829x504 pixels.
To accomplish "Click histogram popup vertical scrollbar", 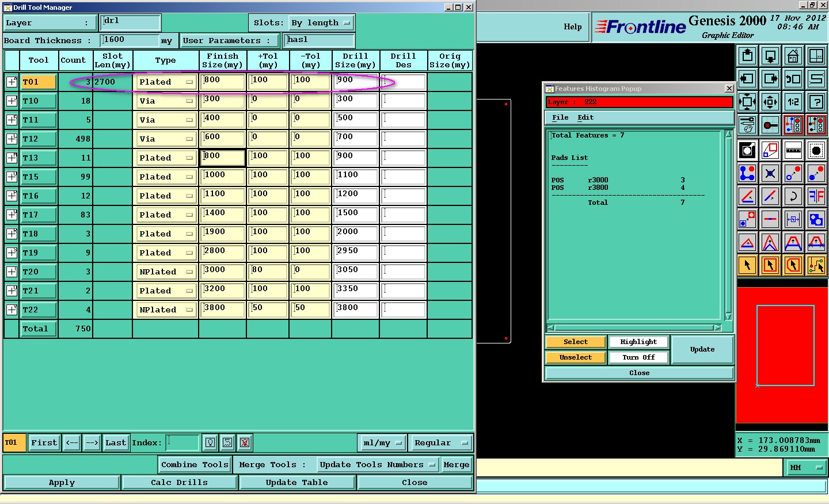I will click(728, 225).
